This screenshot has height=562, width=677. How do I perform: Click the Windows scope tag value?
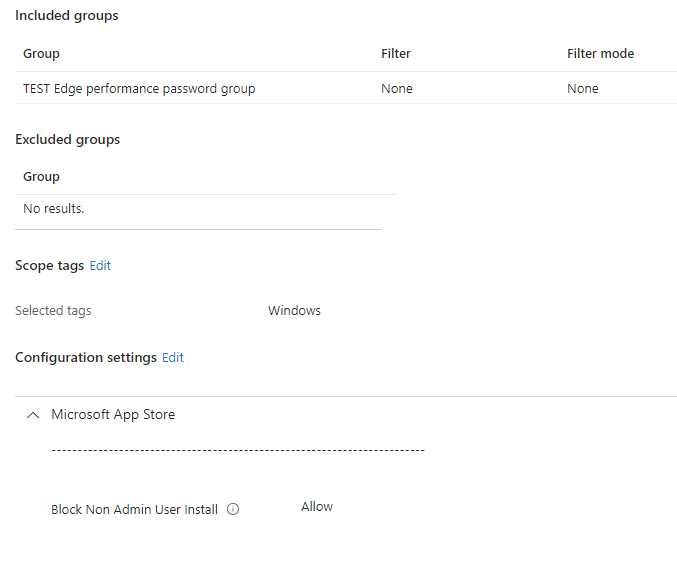point(294,311)
